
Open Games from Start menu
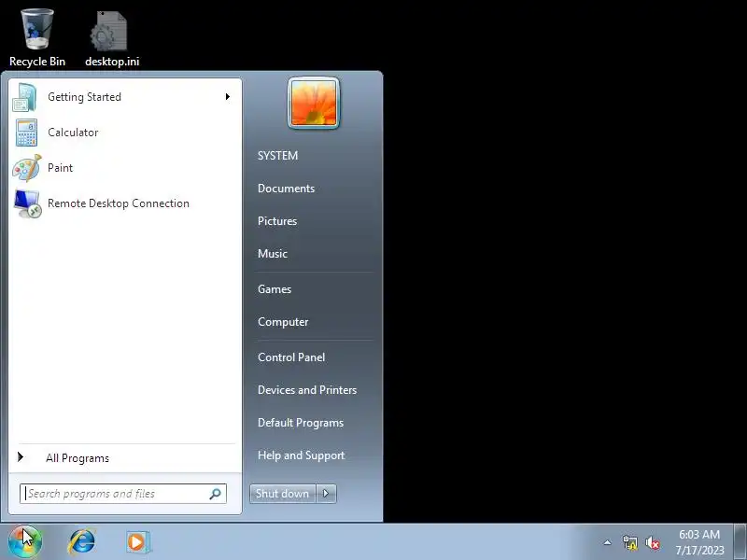(x=275, y=289)
